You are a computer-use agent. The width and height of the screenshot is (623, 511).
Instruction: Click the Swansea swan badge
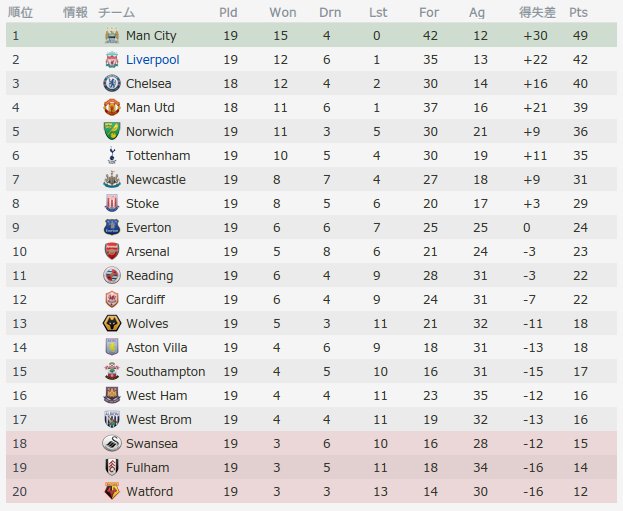pos(112,443)
